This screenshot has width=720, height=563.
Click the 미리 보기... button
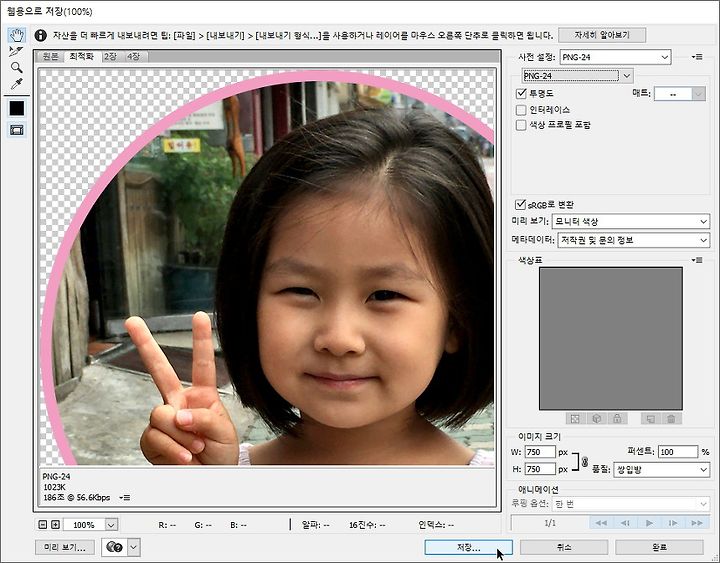(65, 547)
